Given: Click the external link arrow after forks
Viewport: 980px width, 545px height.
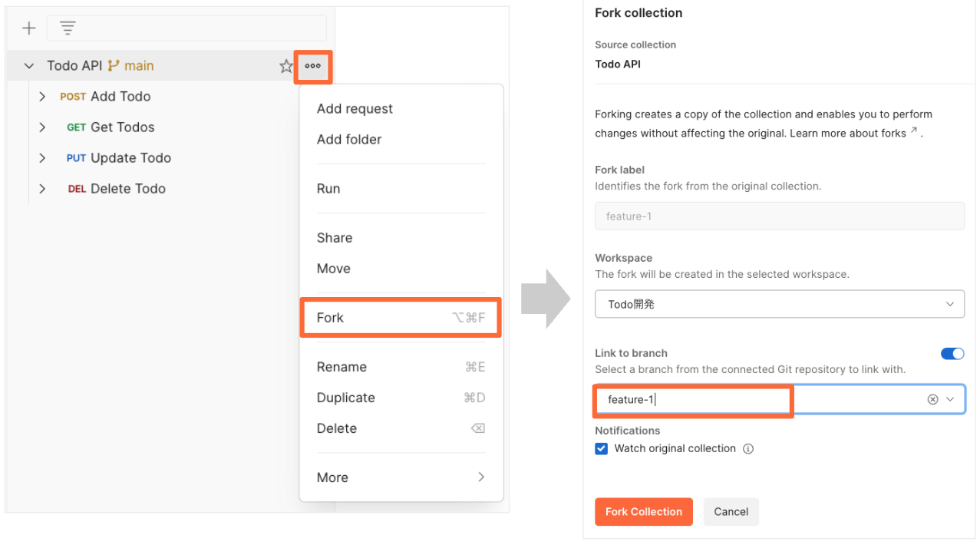Looking at the screenshot, I should pos(914,132).
